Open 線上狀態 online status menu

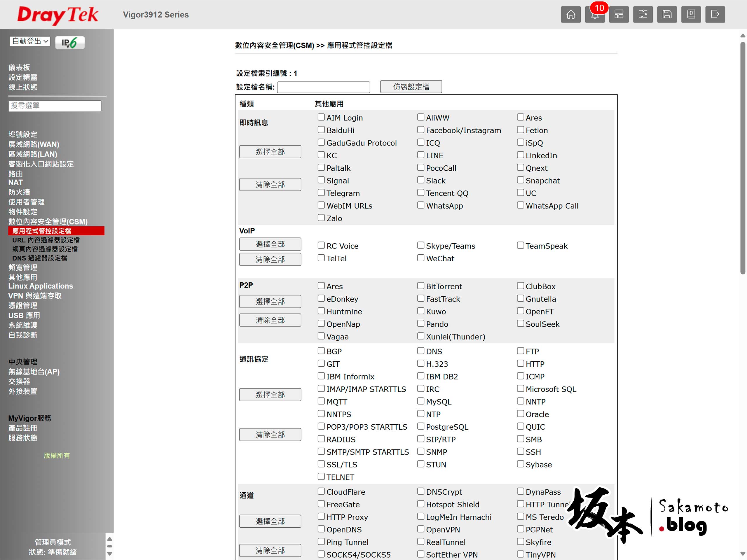point(23,87)
